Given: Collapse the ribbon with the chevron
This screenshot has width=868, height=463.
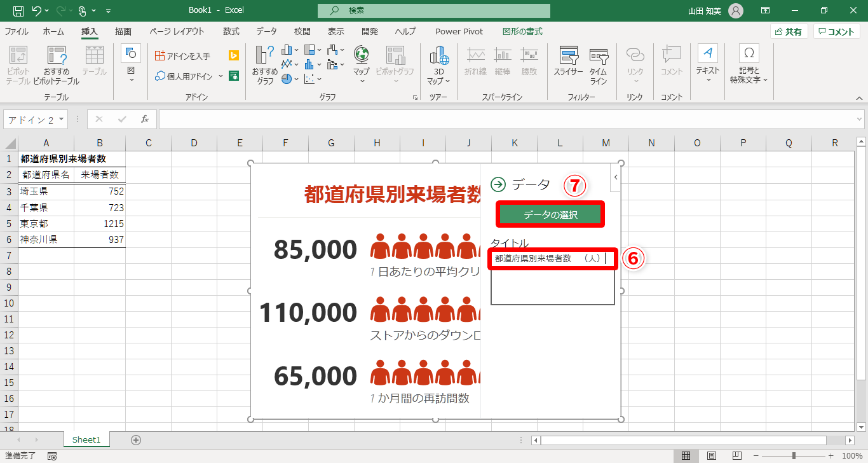Looking at the screenshot, I should (x=859, y=98).
